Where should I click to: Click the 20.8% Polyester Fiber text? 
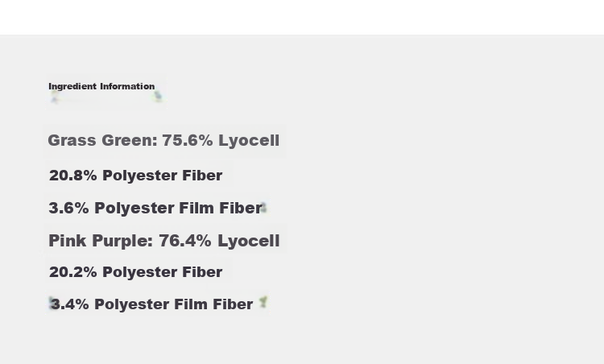pos(135,176)
